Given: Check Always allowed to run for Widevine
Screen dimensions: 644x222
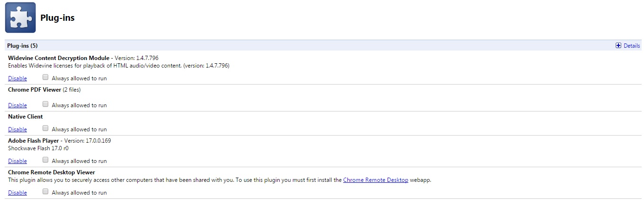Looking at the screenshot, I should click(x=45, y=77).
